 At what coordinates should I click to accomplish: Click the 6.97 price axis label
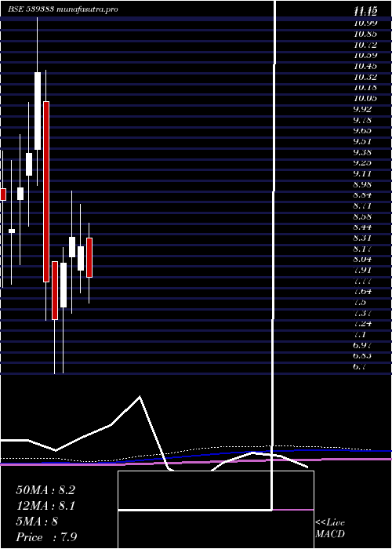coord(362,346)
